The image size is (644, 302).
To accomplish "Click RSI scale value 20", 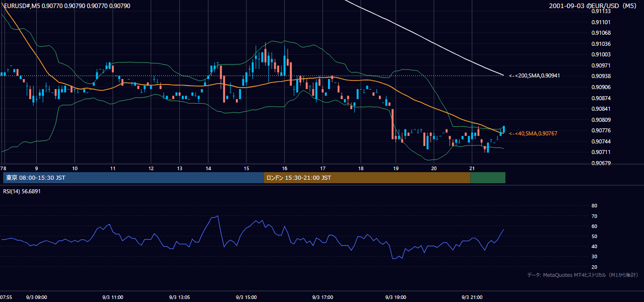I will coord(594,267).
